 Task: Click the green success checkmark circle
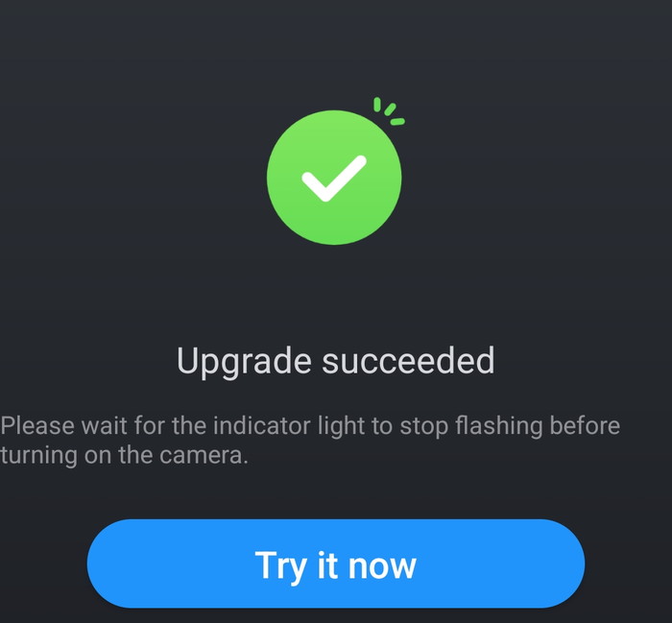click(334, 178)
